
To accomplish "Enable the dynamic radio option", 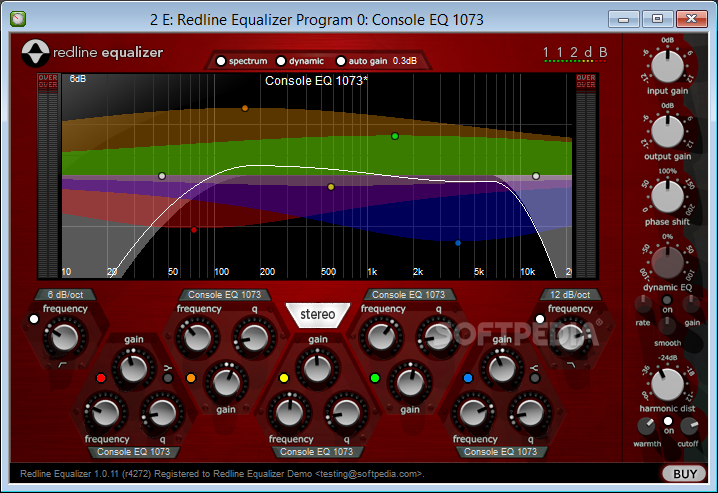I will [281, 61].
